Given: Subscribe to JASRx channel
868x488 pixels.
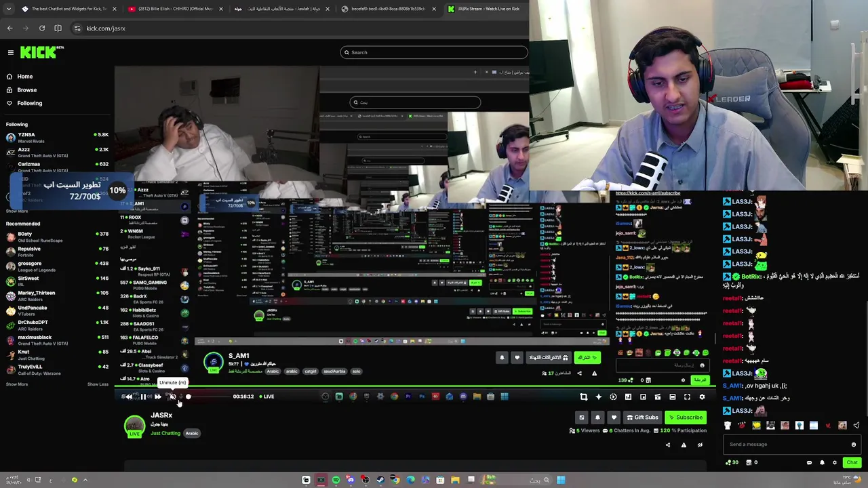Looking at the screenshot, I should pos(686,418).
